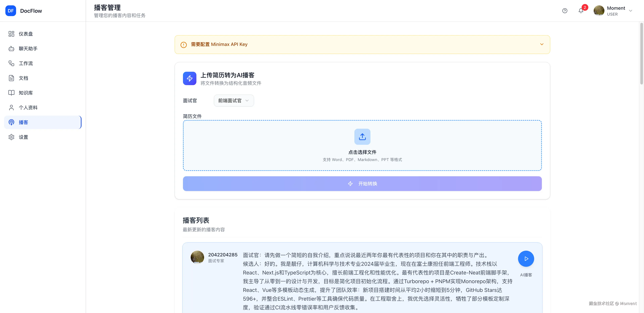The height and width of the screenshot is (313, 644).
Task: Click the page vertical scrollbar
Action: [x=641, y=54]
